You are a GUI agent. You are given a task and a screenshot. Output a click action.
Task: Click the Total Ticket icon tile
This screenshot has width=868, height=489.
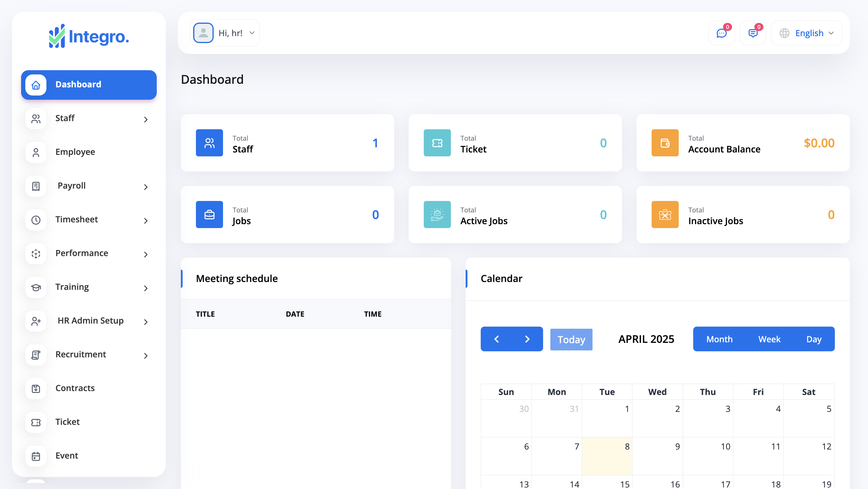tap(437, 143)
